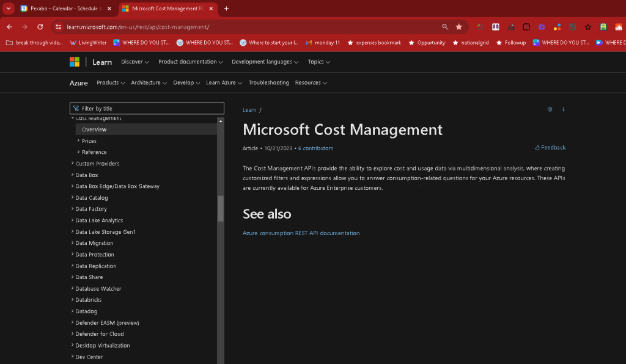Screen dimensions: 626x364
Task: Bookmark this page with star icon
Action: (459, 27)
